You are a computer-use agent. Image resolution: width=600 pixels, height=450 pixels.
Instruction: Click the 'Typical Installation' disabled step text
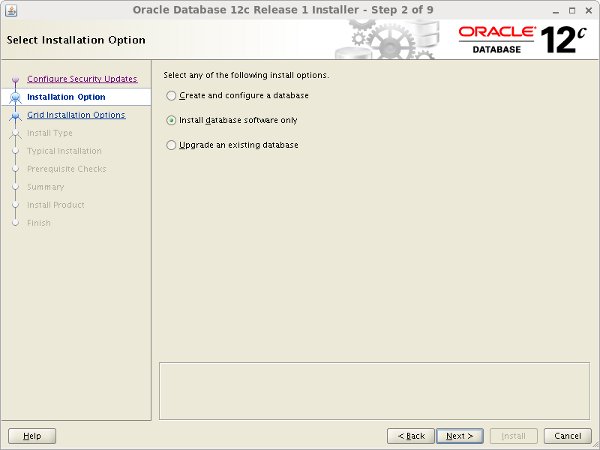click(64, 151)
